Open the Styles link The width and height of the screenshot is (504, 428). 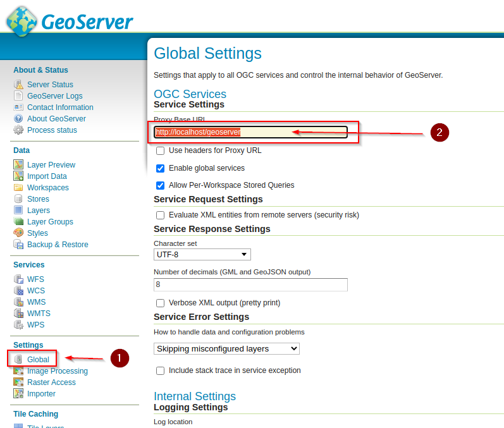37,233
